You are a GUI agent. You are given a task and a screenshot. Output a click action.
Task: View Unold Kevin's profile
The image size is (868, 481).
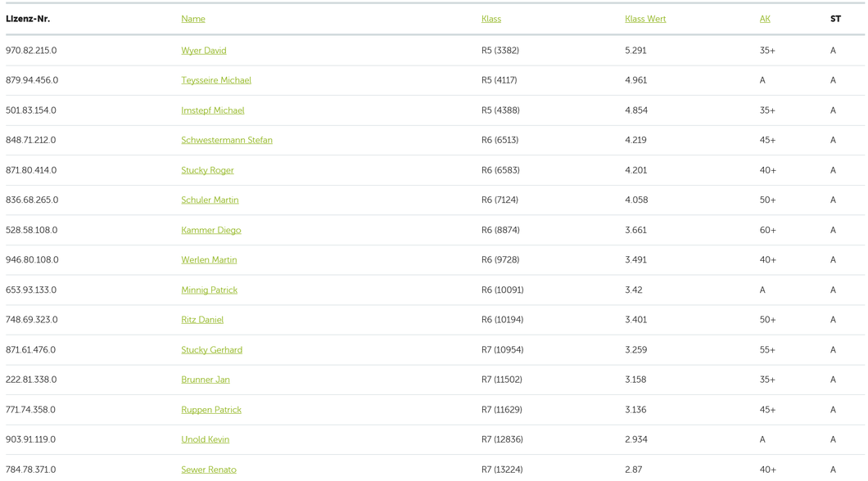point(205,439)
